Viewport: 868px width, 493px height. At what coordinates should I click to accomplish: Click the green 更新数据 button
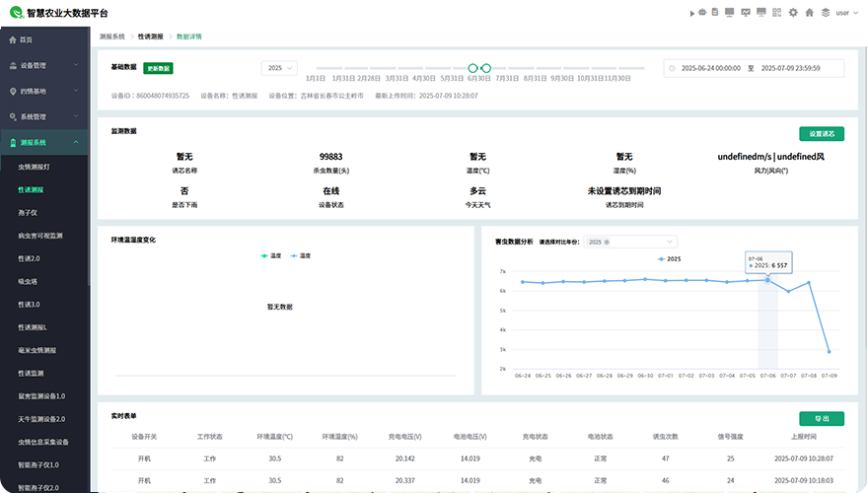(158, 68)
